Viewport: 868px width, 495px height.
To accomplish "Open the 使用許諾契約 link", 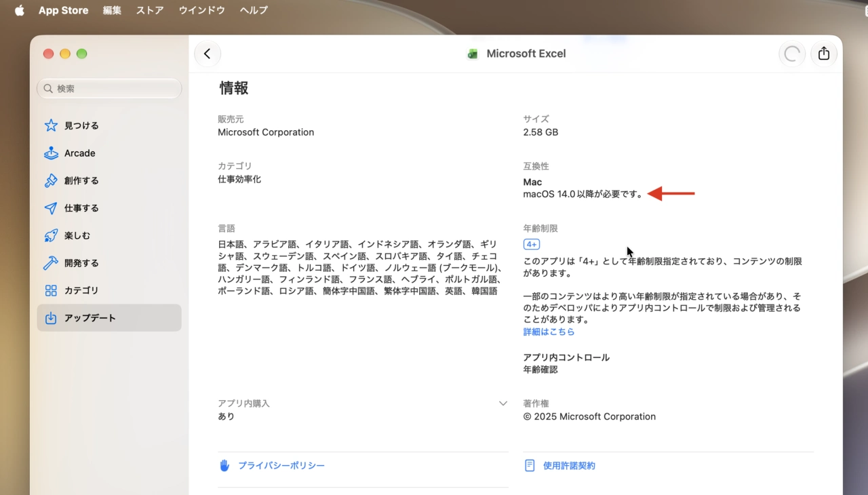I will tap(569, 466).
